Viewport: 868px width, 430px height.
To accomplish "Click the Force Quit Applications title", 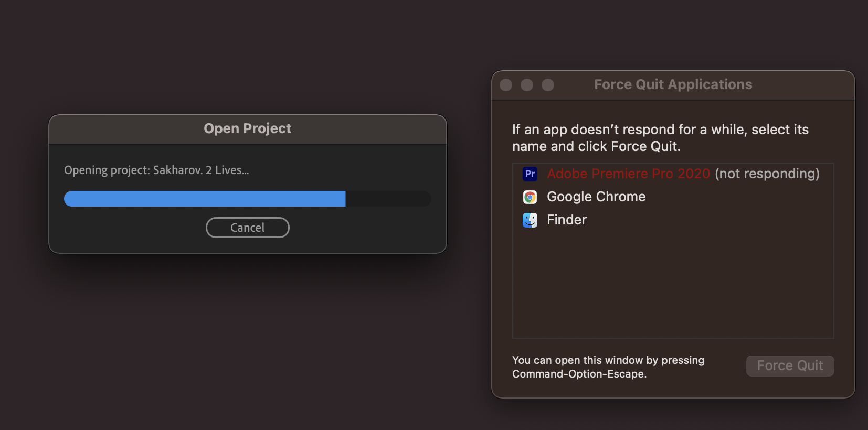I will coord(673,84).
